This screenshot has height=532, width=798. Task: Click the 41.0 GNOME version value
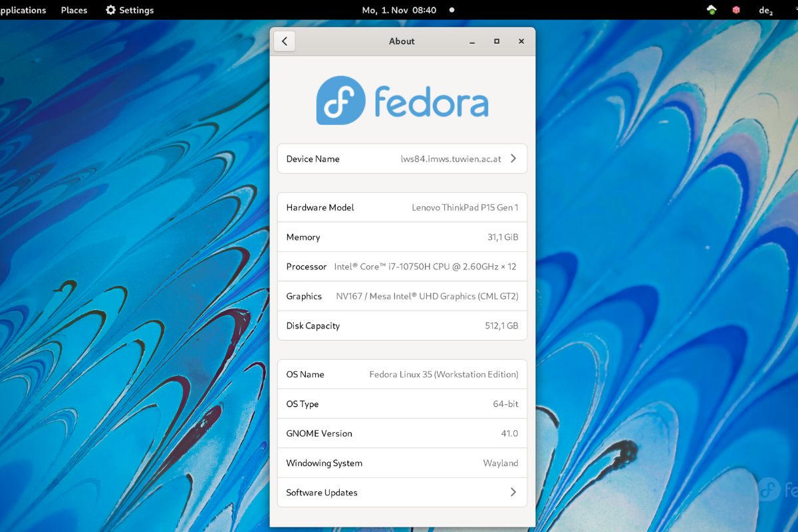coord(509,434)
